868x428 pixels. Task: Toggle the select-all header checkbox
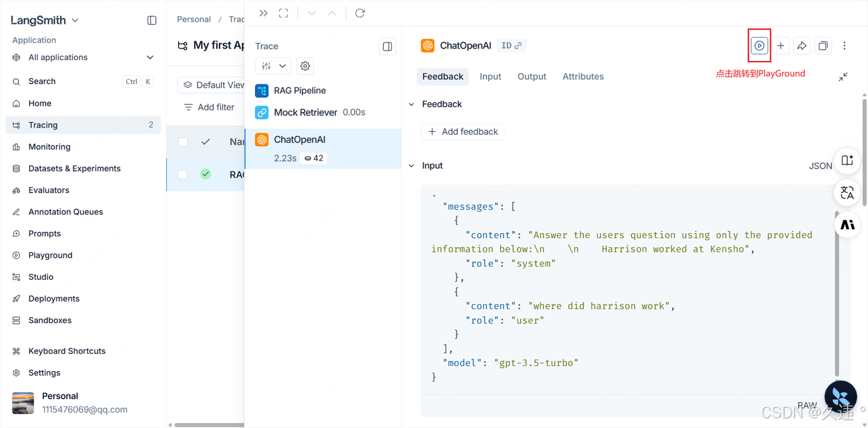pyautogui.click(x=183, y=142)
